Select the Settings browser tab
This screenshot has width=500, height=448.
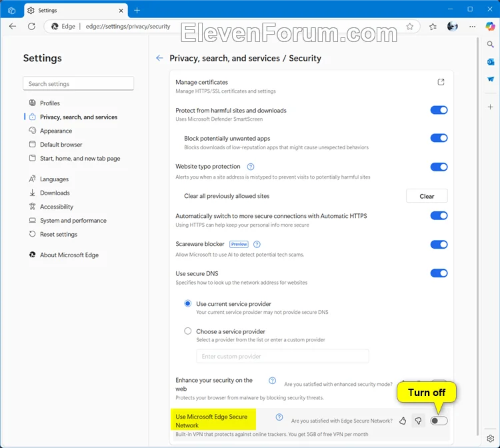75,11
